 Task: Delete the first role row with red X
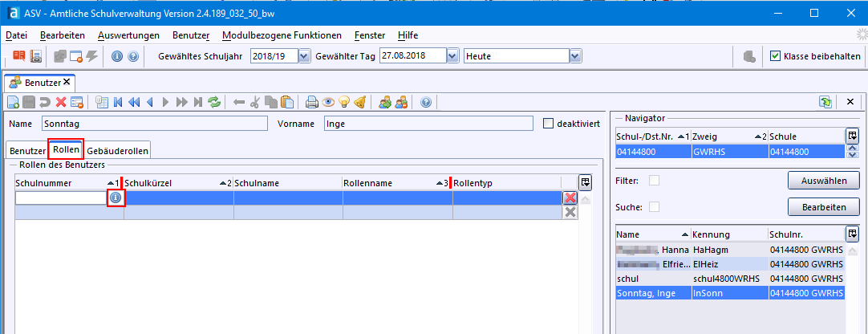[x=570, y=198]
